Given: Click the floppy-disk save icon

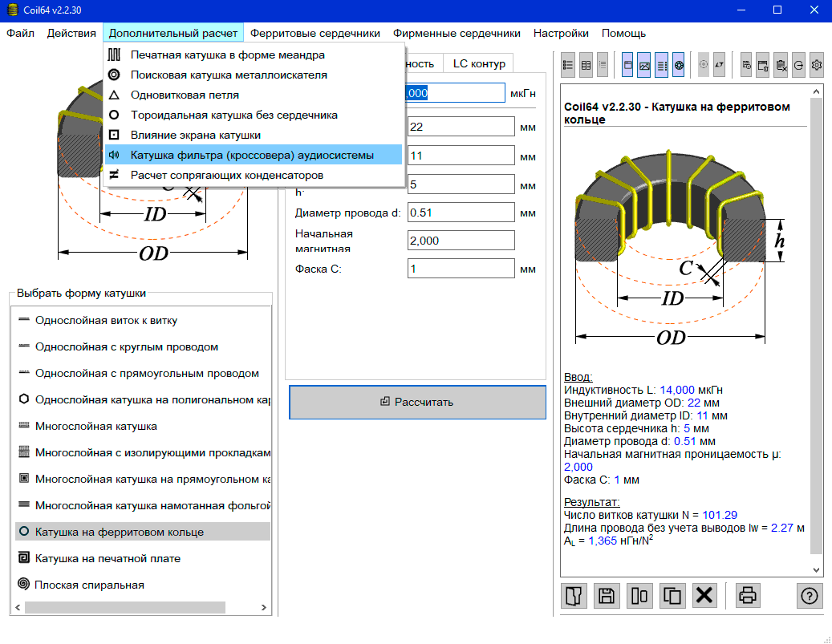Looking at the screenshot, I should point(607,596).
